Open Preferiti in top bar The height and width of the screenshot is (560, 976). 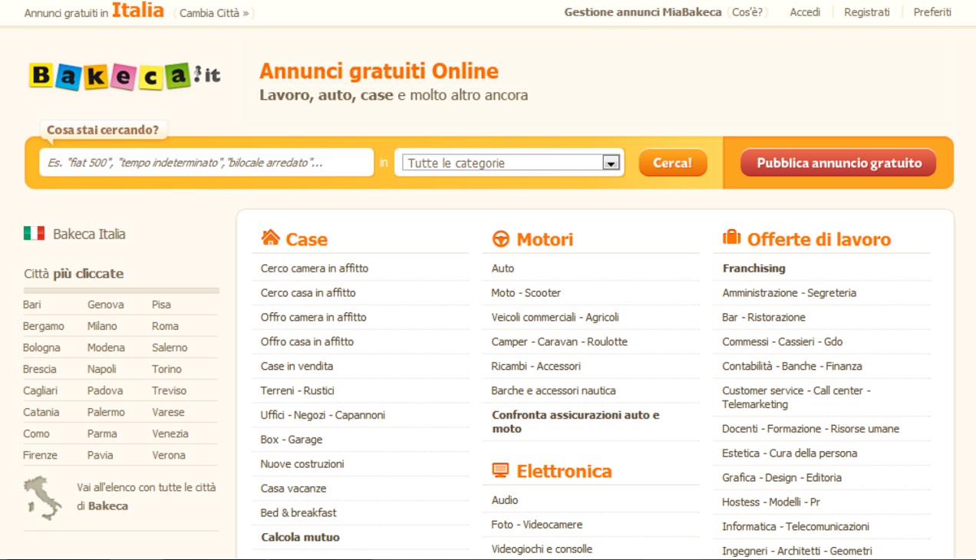coord(932,12)
